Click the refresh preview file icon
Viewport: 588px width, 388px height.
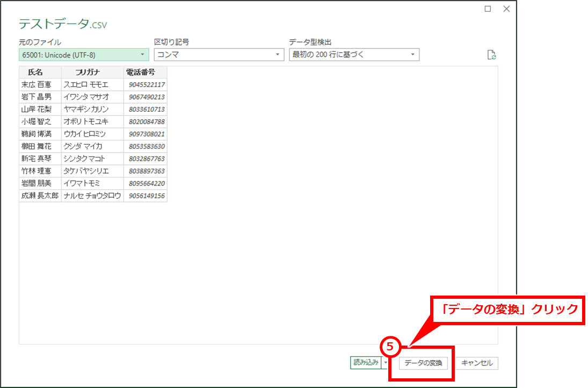pyautogui.click(x=491, y=55)
